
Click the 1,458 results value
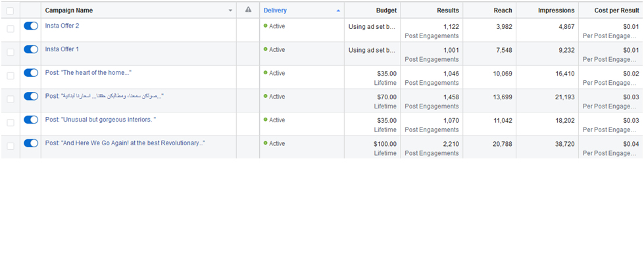pyautogui.click(x=451, y=97)
